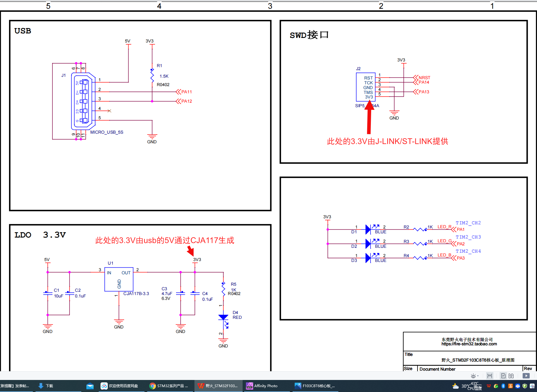This screenshot has height=392, width=537.
Task: Switch to two-page view icon
Action: [511, 376]
